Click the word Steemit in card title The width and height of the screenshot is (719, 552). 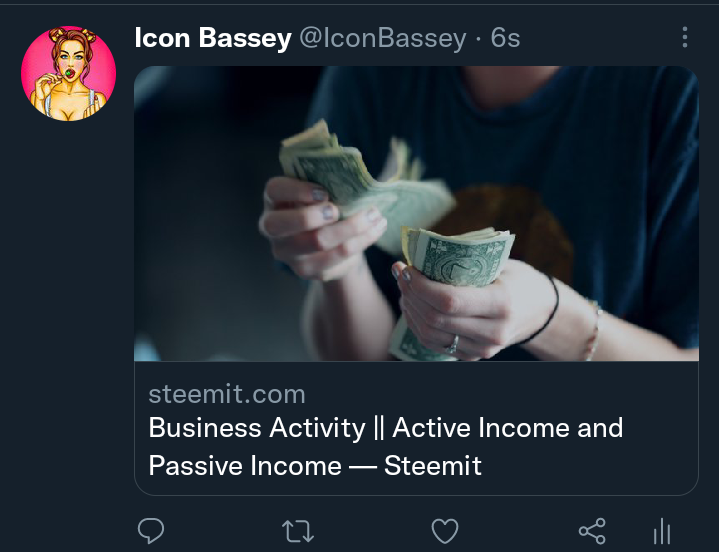point(433,466)
